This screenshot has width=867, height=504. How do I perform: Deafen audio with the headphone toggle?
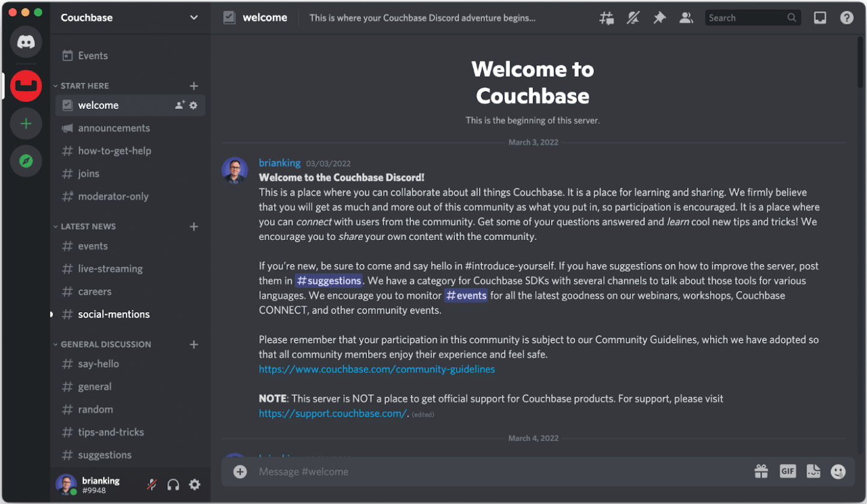[x=173, y=484]
